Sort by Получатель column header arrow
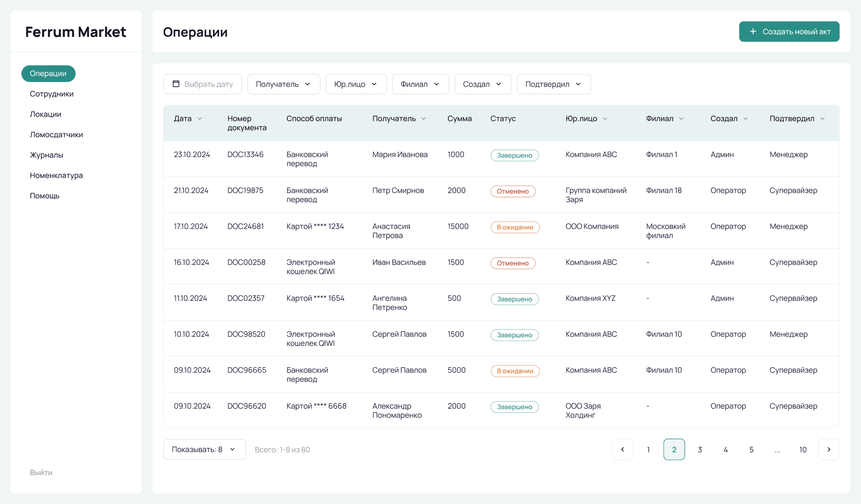This screenshot has width=861, height=504. (423, 119)
